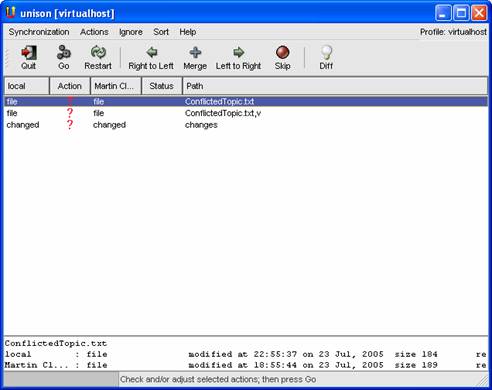Choose Right to Left arrow icon

click(152, 52)
